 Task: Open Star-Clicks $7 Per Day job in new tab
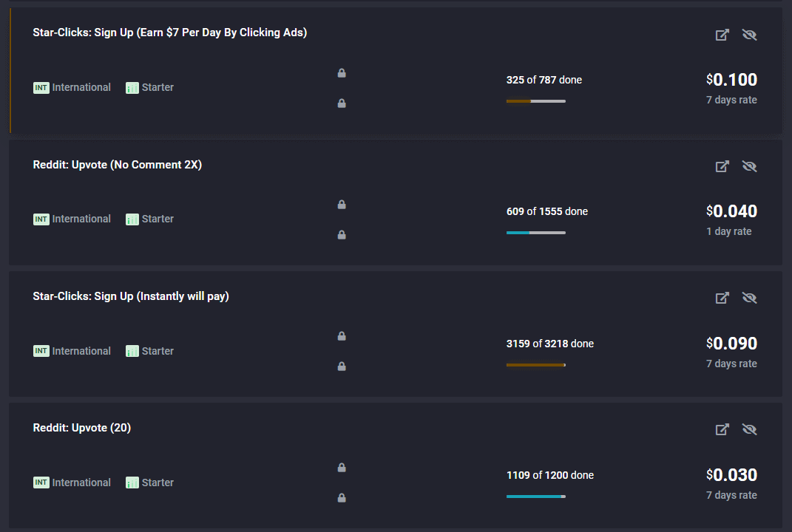pos(722,35)
